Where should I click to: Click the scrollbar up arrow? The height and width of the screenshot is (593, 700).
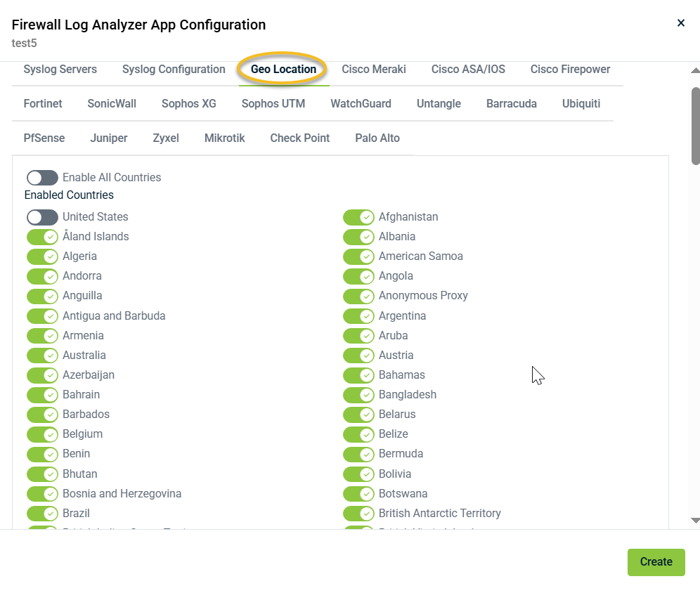(x=695, y=70)
